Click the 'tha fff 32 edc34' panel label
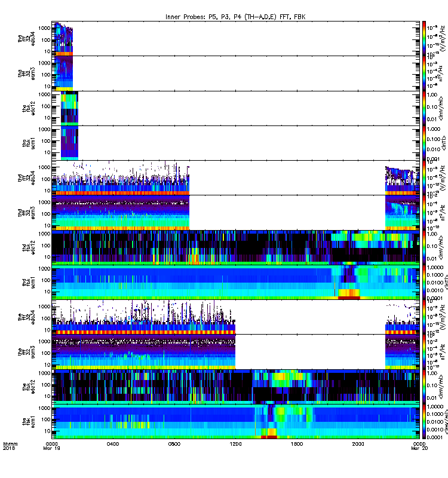Viewport: 448px width, 478px height. pos(26,38)
